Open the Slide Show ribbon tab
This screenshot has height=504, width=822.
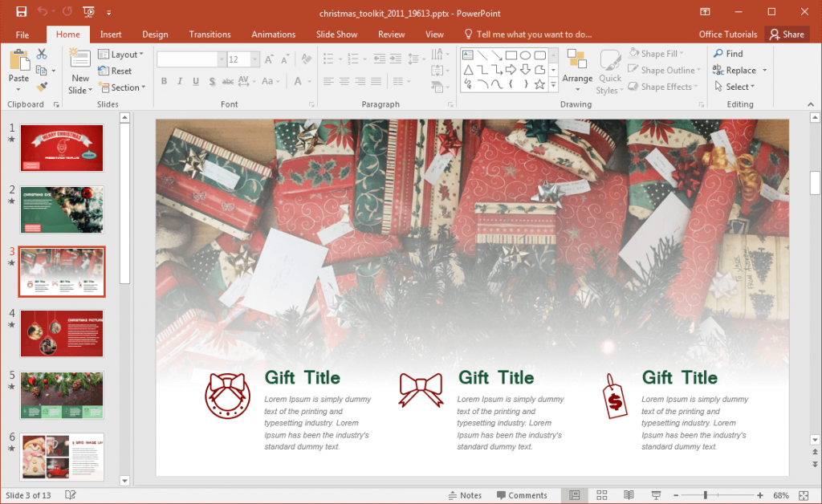point(336,34)
